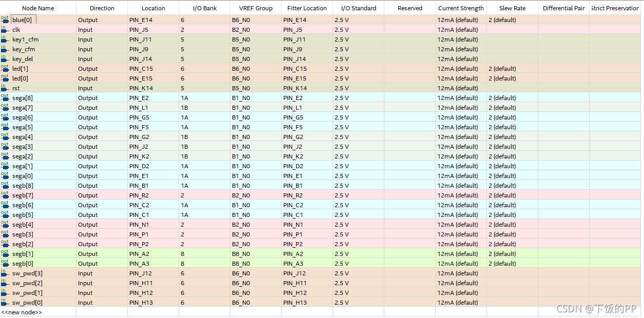Click the Differential Pair column header
The height and width of the screenshot is (318, 644).
pos(563,8)
